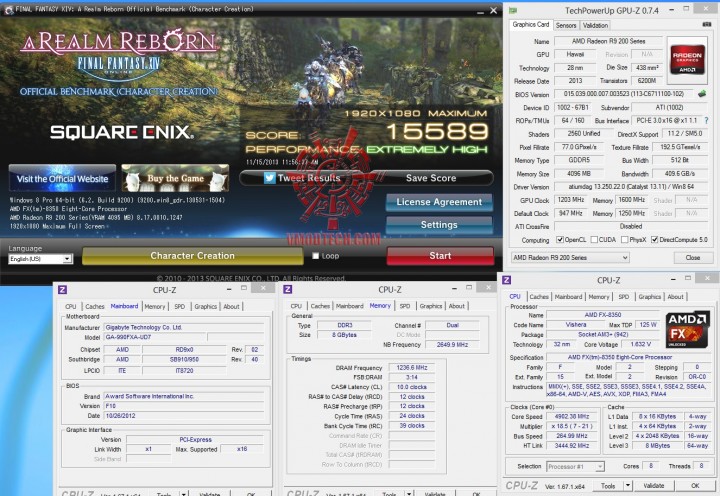Open the Tools dropdown arrow in CPU-Z CPU window
The width and height of the screenshot is (720, 496).
click(x=628, y=485)
